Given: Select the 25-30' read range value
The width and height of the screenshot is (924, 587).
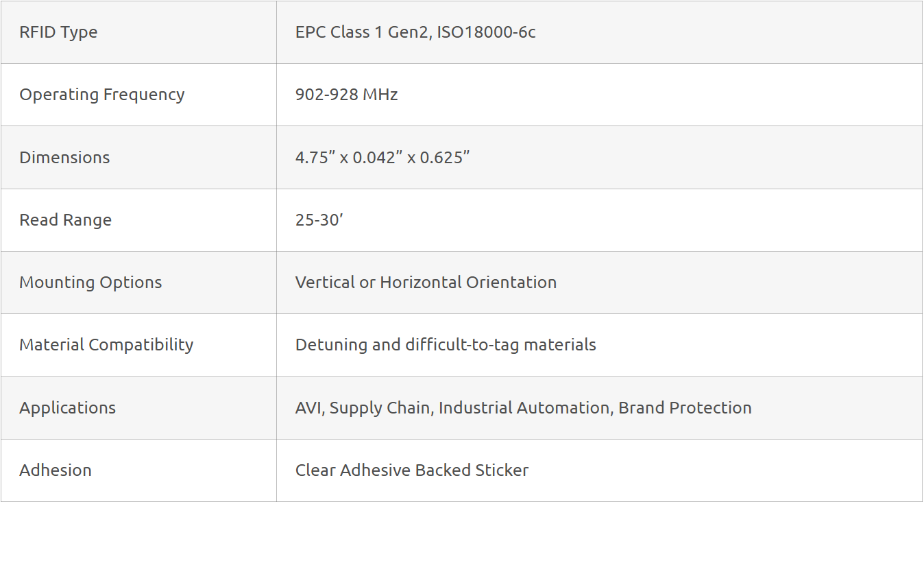Looking at the screenshot, I should click(x=319, y=220).
